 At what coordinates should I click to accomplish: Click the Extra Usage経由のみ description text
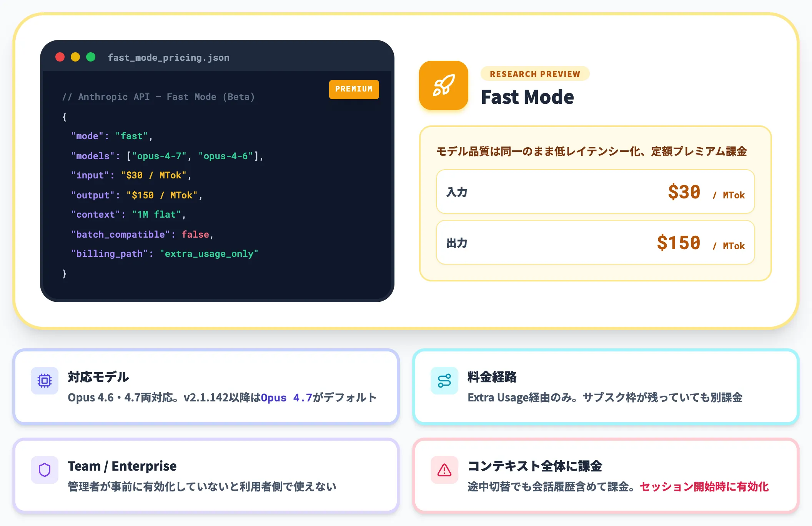pyautogui.click(x=605, y=398)
